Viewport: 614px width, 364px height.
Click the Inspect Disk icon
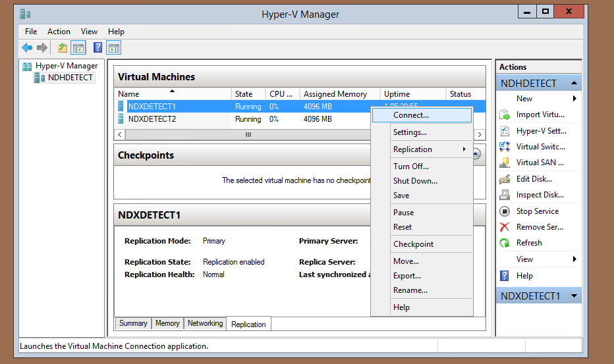(x=505, y=195)
